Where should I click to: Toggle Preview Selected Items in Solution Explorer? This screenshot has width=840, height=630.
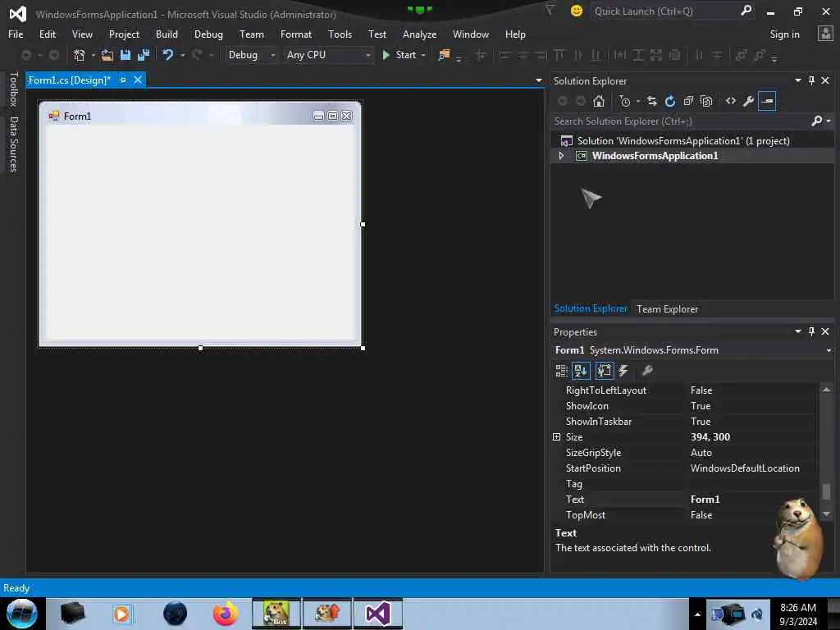(x=767, y=101)
